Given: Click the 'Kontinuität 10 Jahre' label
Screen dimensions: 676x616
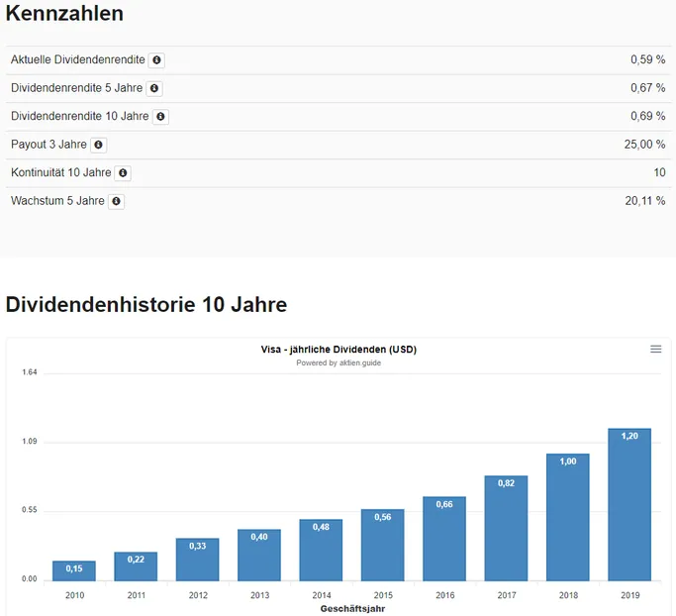Looking at the screenshot, I should click(60, 172).
